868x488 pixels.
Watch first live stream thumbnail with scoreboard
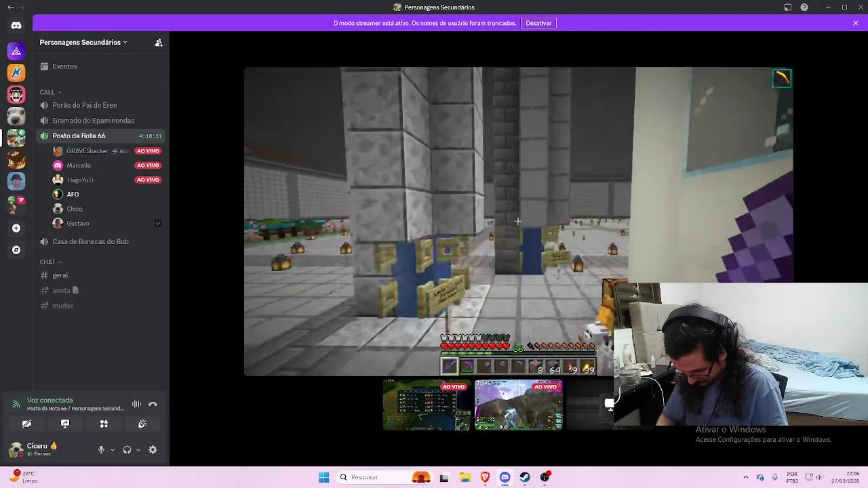427,405
